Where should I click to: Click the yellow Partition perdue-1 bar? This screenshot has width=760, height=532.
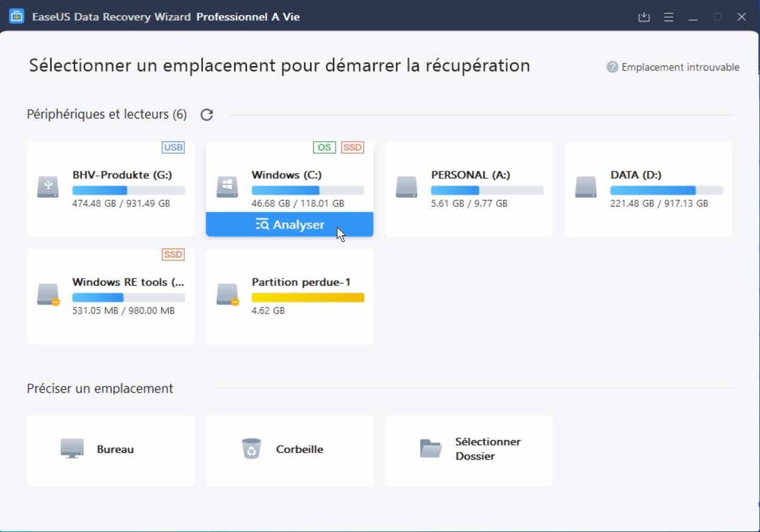[308, 297]
